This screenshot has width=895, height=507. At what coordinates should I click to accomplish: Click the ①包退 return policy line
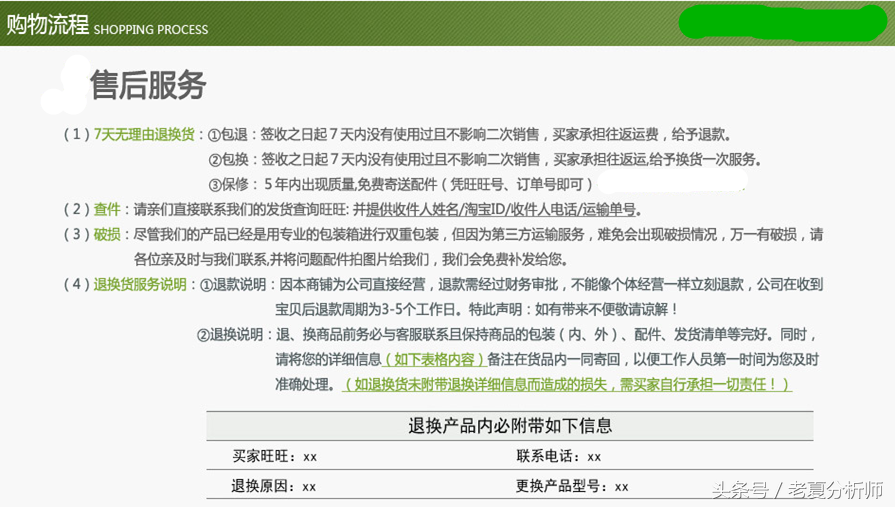click(x=469, y=135)
